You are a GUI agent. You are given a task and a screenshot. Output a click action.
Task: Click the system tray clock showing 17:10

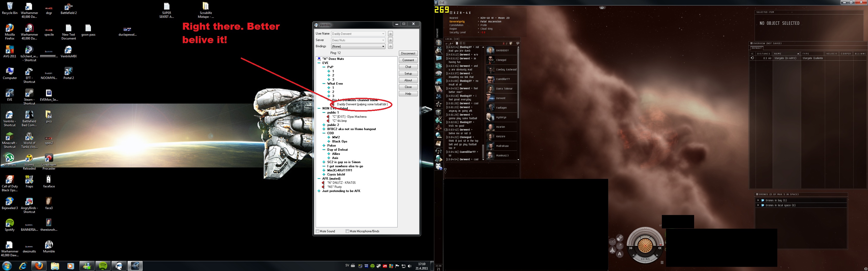click(422, 266)
